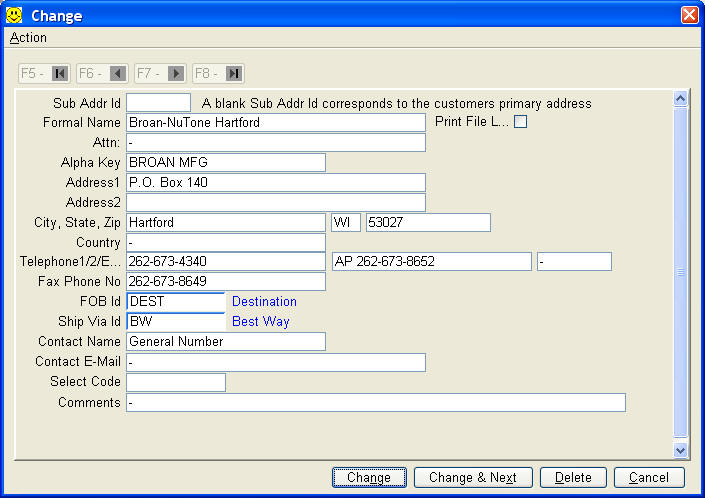Click the Change button
The width and height of the screenshot is (705, 498).
click(x=369, y=477)
